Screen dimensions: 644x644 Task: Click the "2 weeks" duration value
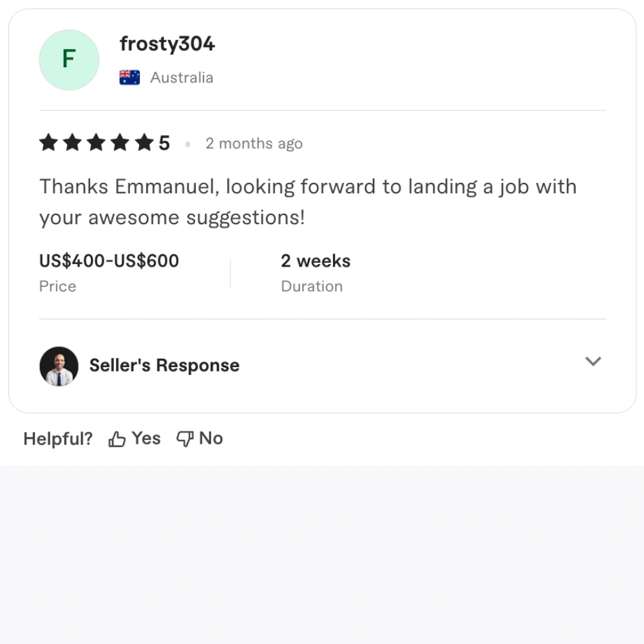(316, 261)
